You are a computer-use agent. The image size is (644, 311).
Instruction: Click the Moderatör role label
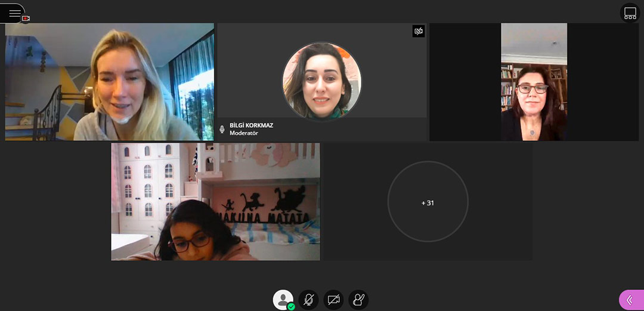pyautogui.click(x=243, y=133)
